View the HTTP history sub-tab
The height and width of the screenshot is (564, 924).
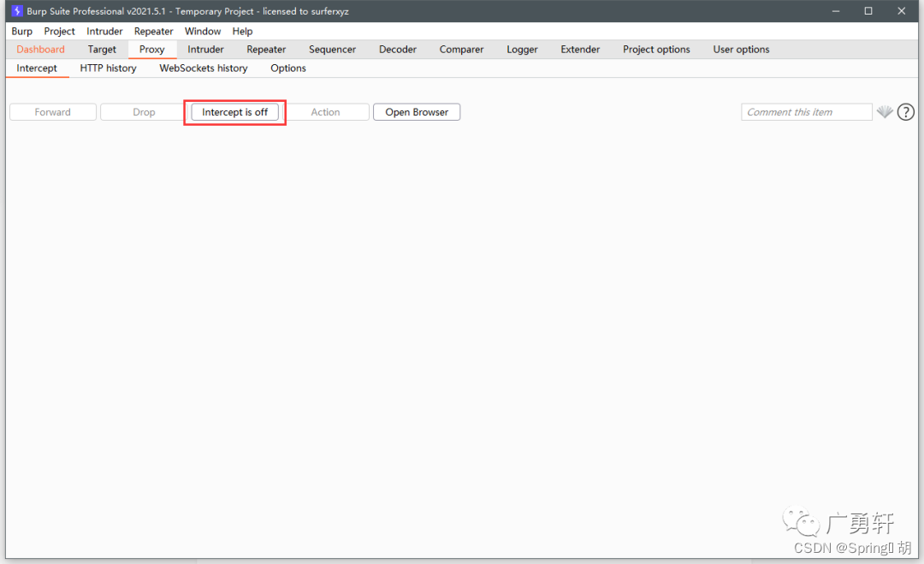pos(109,68)
